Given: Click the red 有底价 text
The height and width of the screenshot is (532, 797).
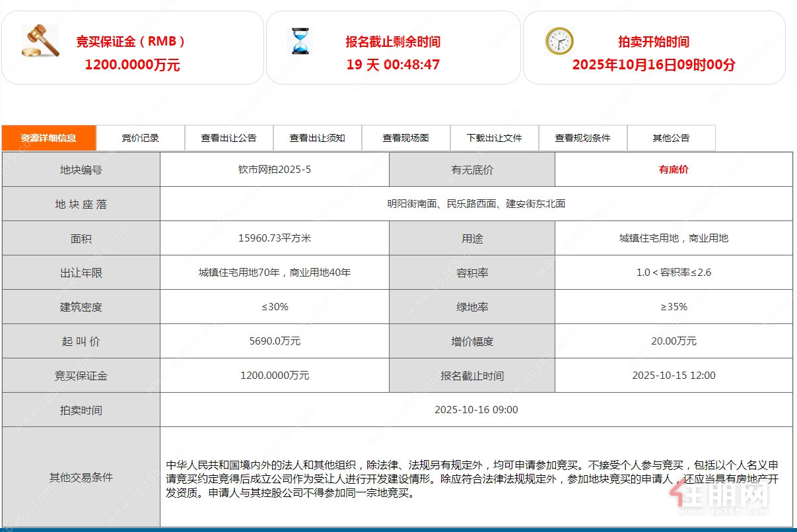Looking at the screenshot, I should pyautogui.click(x=674, y=170).
